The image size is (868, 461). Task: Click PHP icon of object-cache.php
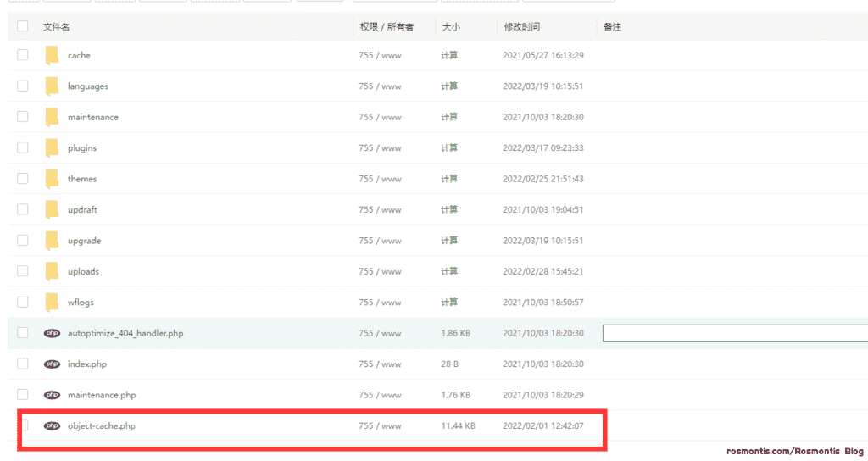coord(52,425)
